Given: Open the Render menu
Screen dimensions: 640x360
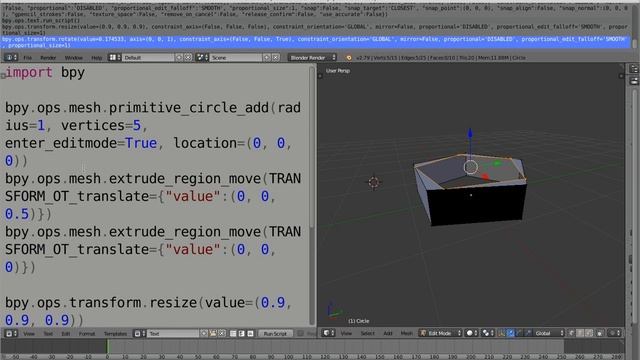Looking at the screenshot, I should tap(48, 58).
